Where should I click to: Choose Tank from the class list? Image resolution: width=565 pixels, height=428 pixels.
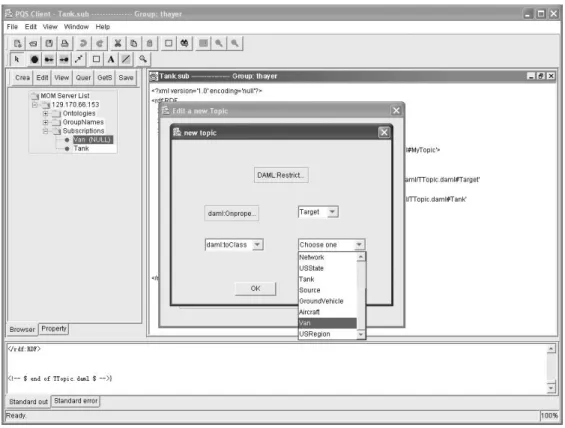click(328, 279)
